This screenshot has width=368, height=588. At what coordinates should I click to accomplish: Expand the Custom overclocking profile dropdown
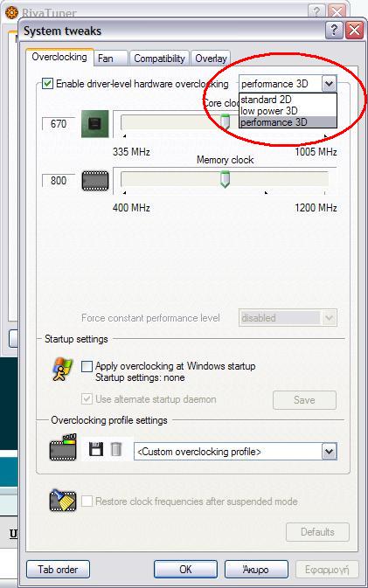coord(329,452)
